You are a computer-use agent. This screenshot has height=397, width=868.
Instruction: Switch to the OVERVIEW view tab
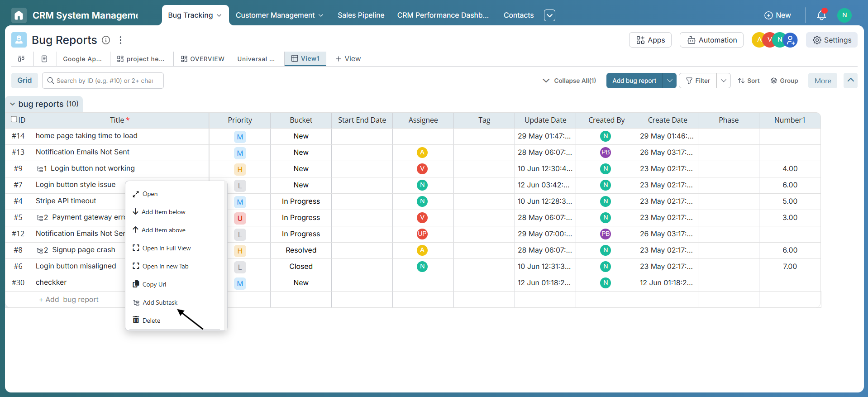[202, 59]
